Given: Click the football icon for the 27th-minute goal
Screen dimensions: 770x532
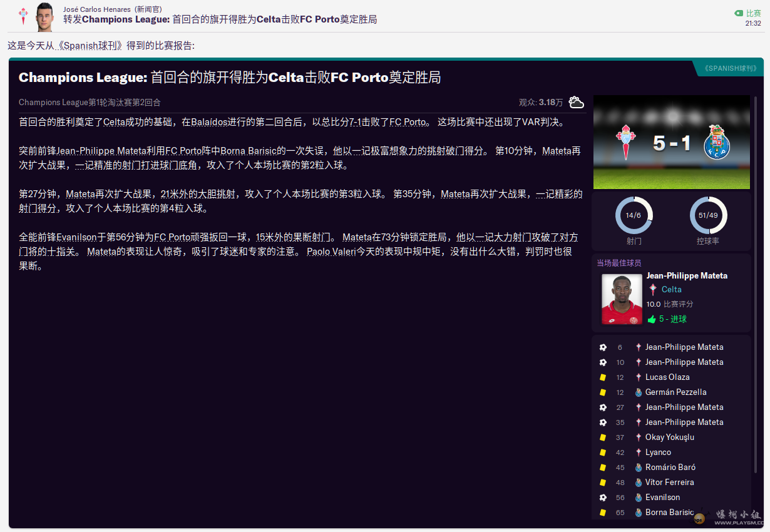Looking at the screenshot, I should [x=603, y=407].
